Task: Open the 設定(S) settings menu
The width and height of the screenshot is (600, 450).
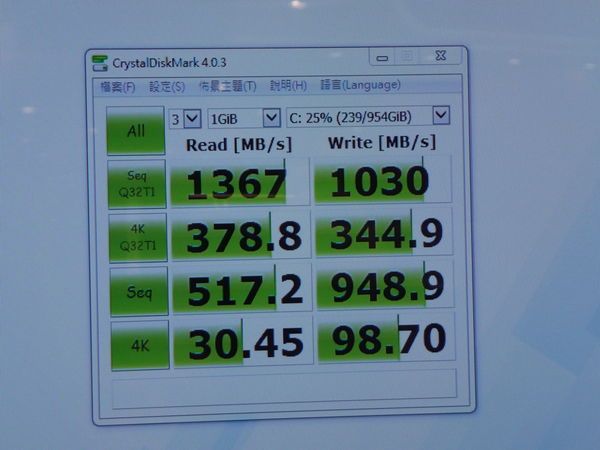Action: point(167,87)
